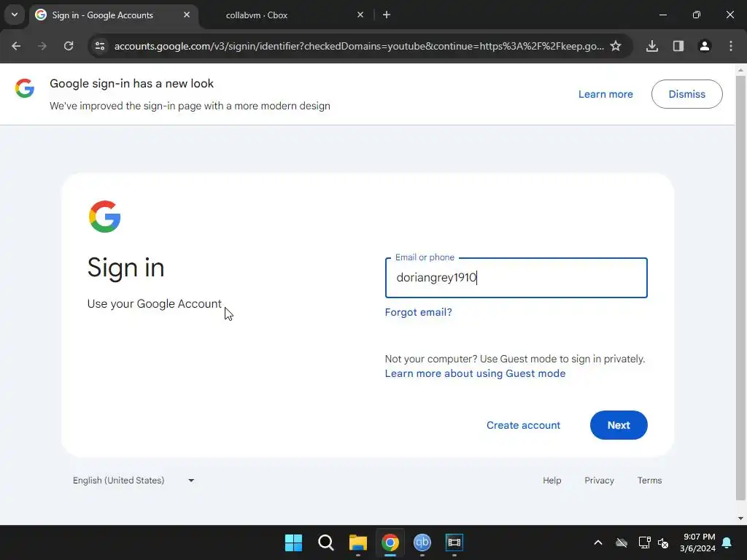Open English (United States) language dropdown
Image resolution: width=747 pixels, height=560 pixels.
(x=133, y=481)
